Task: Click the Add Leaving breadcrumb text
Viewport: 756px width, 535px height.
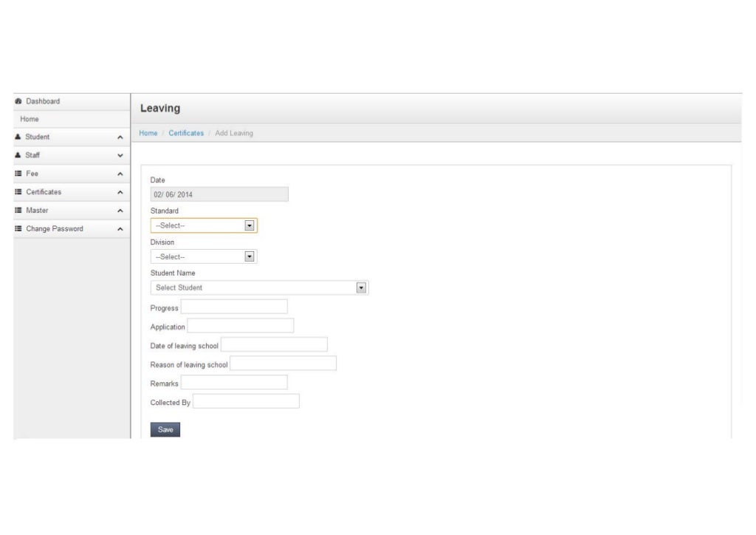Action: pyautogui.click(x=234, y=133)
